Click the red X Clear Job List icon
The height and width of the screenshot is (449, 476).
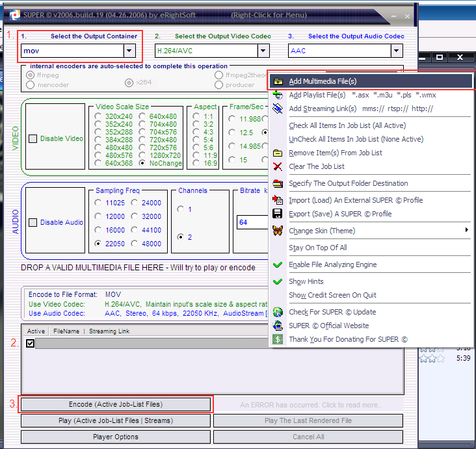point(278,166)
